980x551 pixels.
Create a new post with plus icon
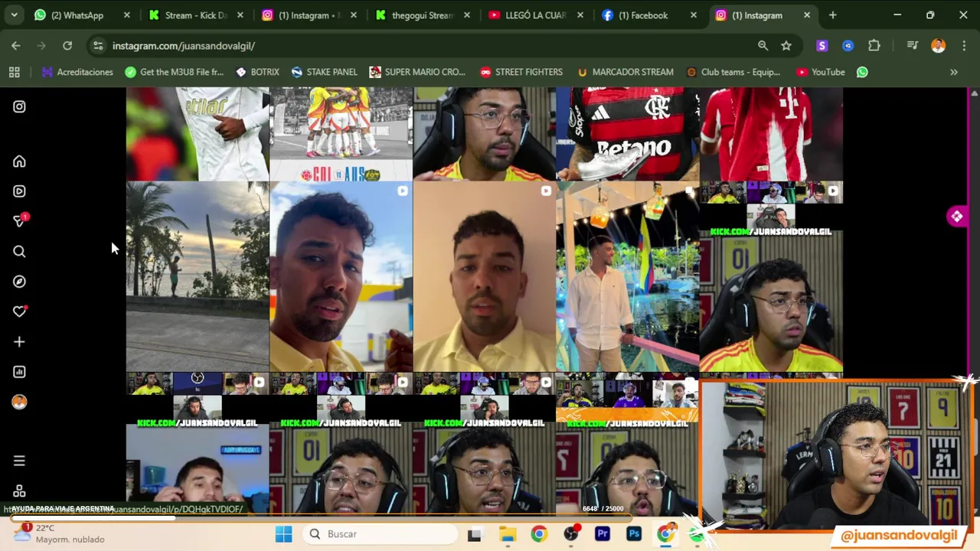(19, 341)
